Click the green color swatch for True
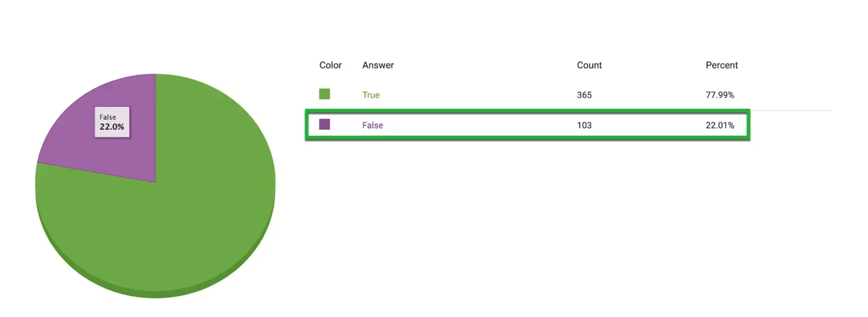The width and height of the screenshot is (868, 317). pyautogui.click(x=324, y=94)
